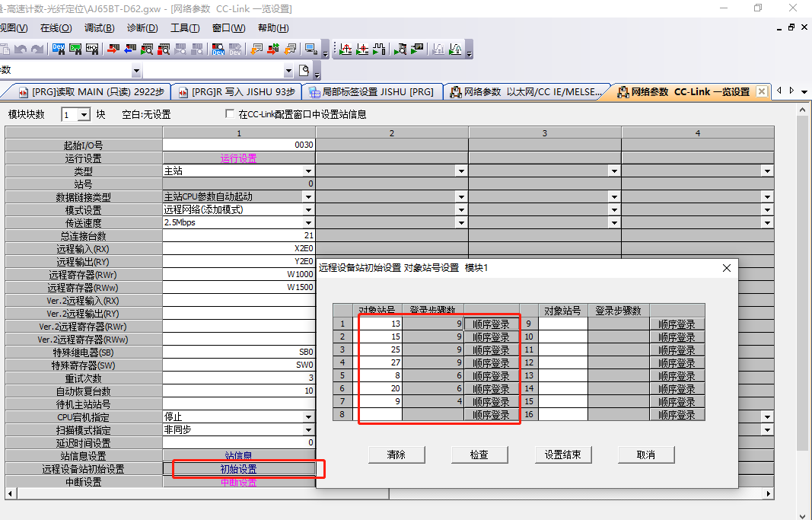
Task: Enable setting station info in CC-Link configuration window
Action: tap(230, 115)
